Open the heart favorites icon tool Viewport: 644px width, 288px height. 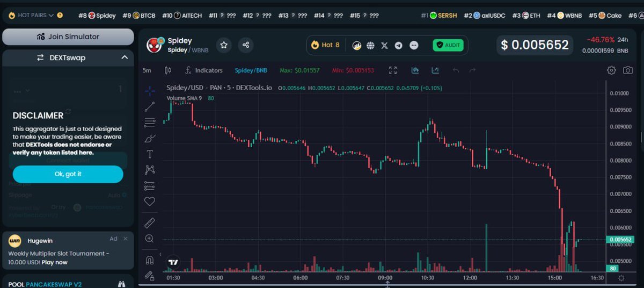(x=150, y=201)
